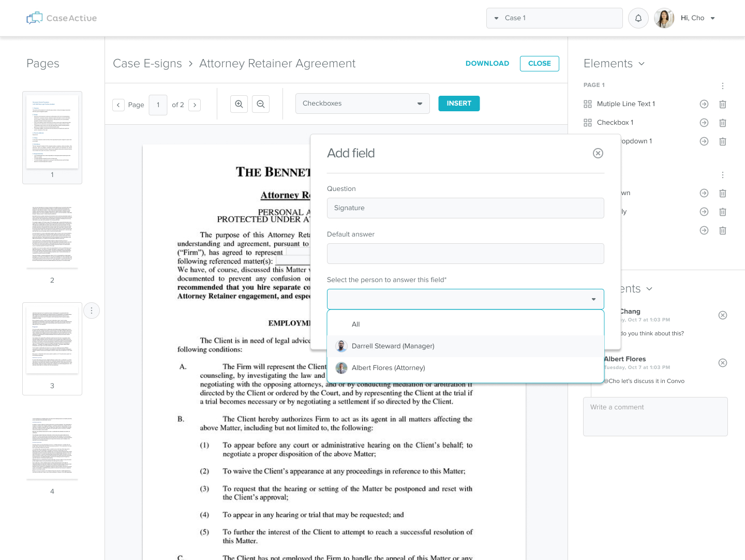Select Darrell Steward (Manager) option
The width and height of the screenshot is (745, 560).
[393, 346]
